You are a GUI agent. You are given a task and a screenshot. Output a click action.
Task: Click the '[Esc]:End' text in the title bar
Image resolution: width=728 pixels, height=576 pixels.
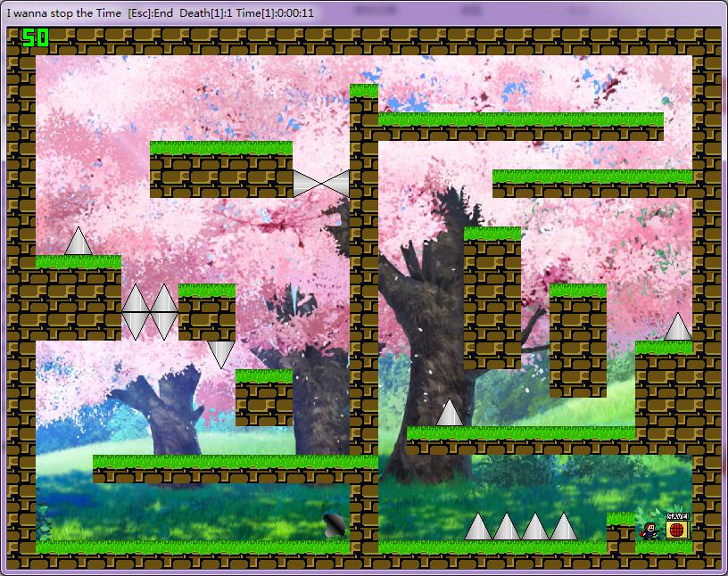151,13
